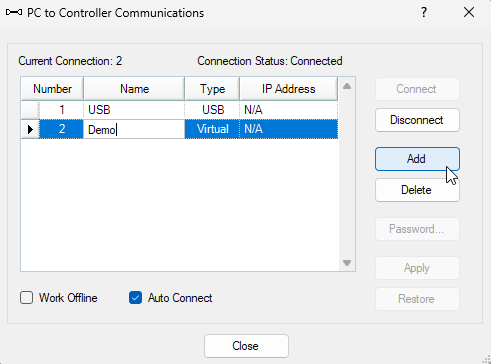Click the Demo name input field

pyautogui.click(x=134, y=129)
